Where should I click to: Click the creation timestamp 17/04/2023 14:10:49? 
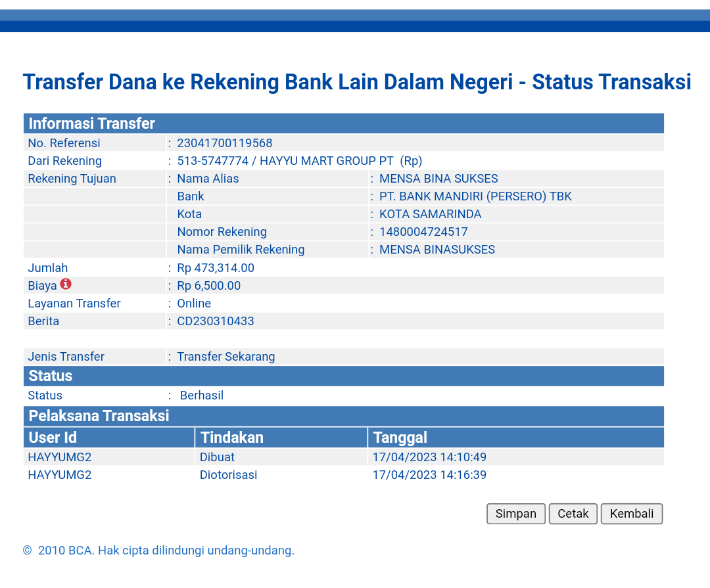pyautogui.click(x=429, y=457)
